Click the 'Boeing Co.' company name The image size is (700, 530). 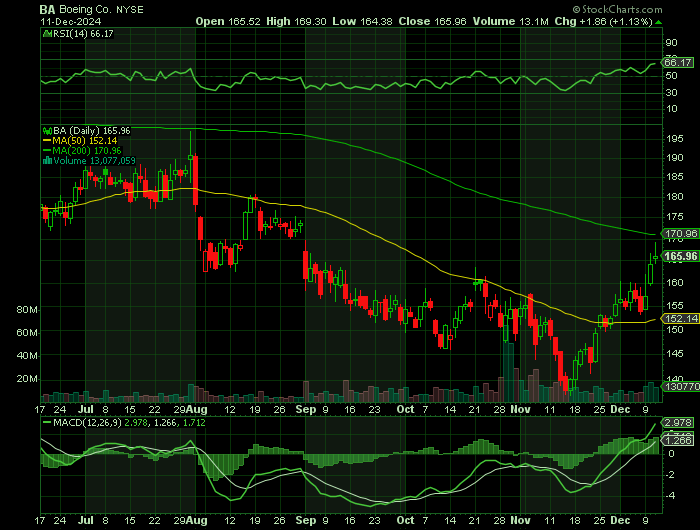coord(84,9)
